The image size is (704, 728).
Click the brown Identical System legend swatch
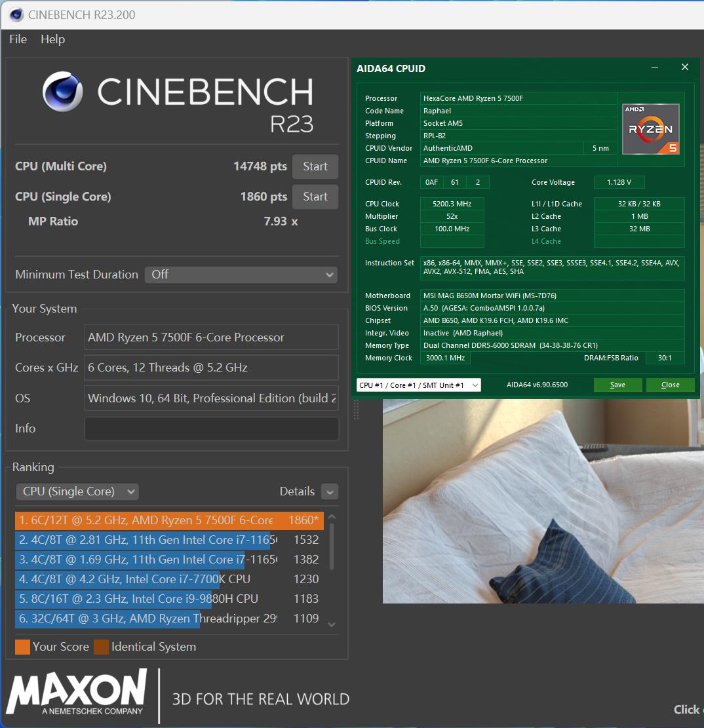(101, 647)
